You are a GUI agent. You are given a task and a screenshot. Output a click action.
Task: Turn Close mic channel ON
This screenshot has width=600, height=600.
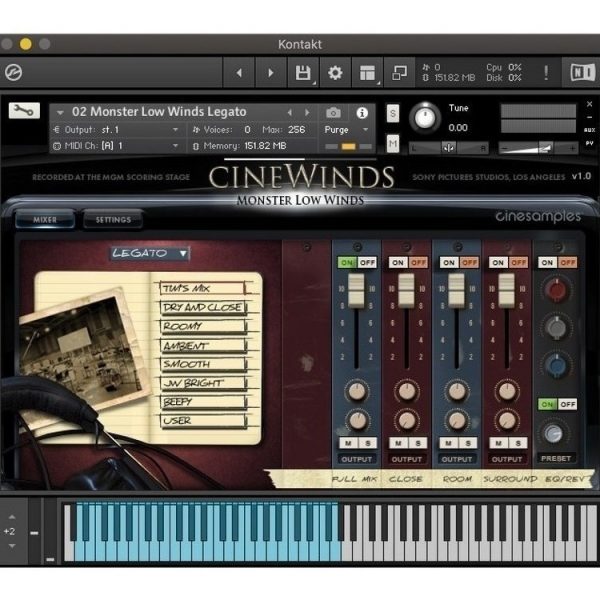pos(398,262)
